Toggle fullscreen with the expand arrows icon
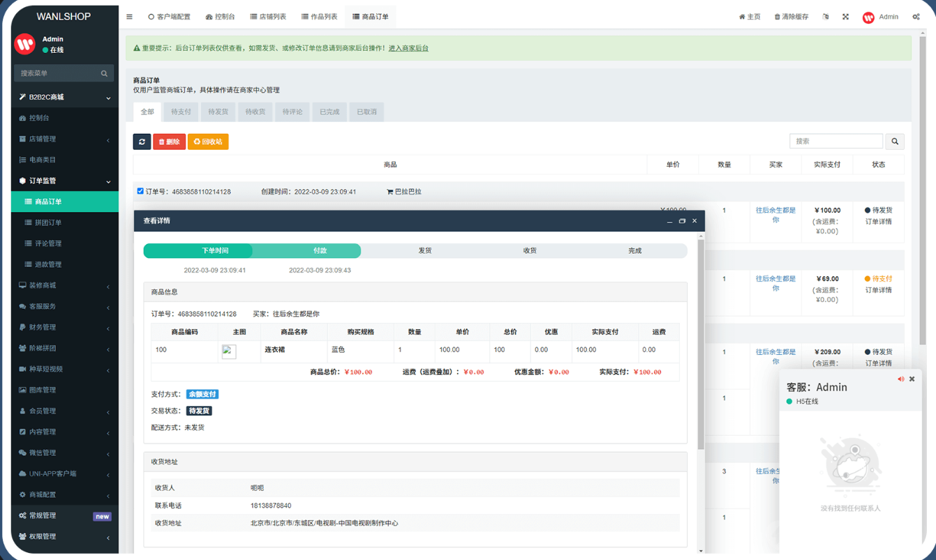 [845, 17]
